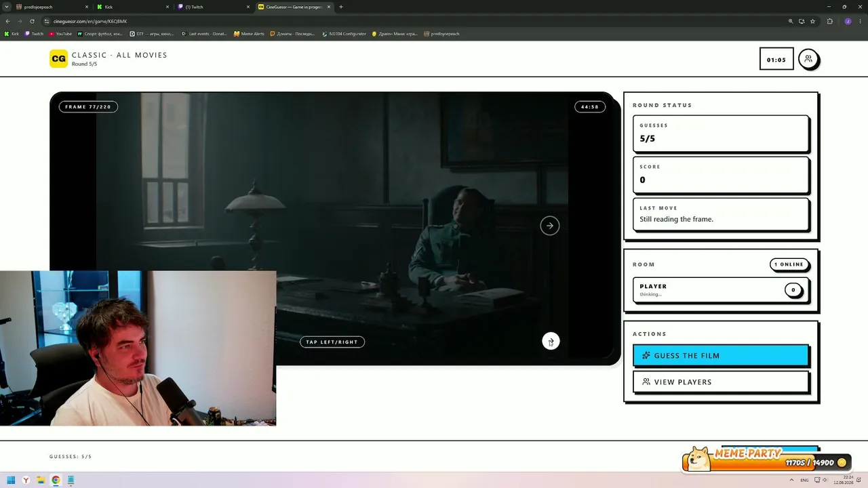
Task: Open the players icon button beside timer
Action: (808, 59)
